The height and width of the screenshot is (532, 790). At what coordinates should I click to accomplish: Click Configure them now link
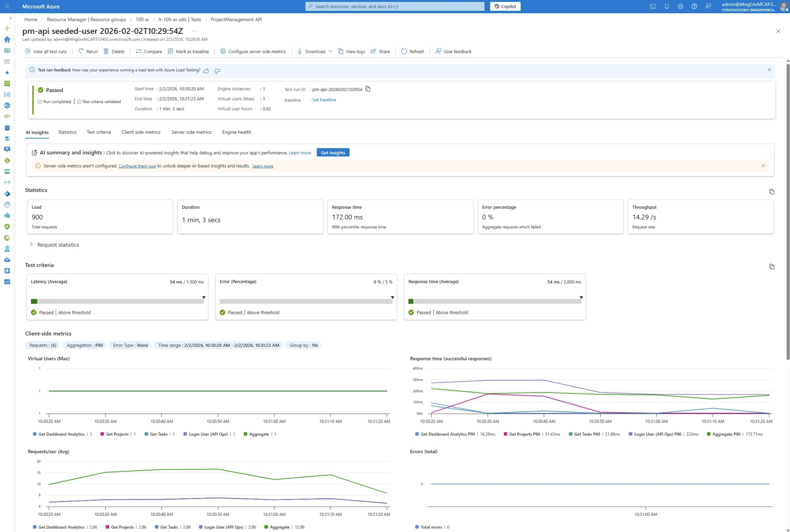click(137, 166)
